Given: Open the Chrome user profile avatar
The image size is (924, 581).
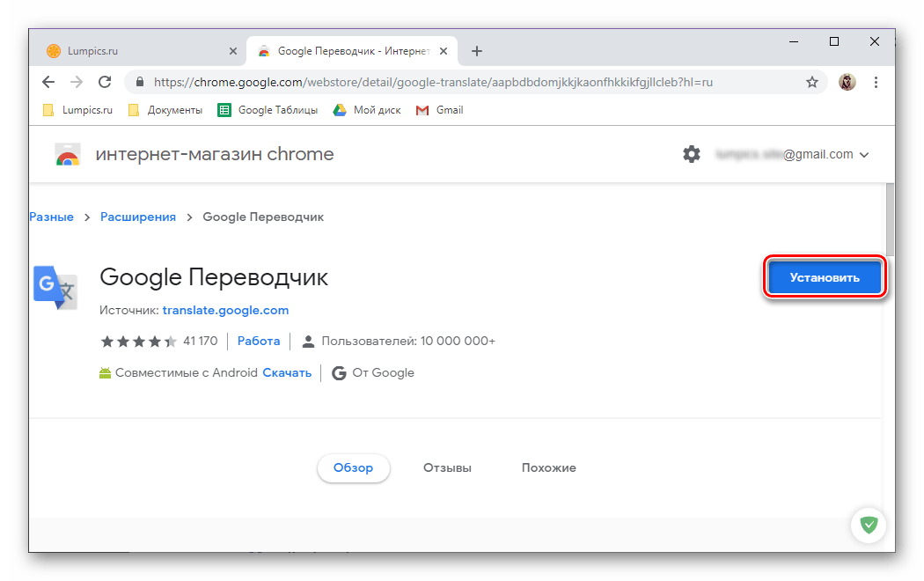Looking at the screenshot, I should (847, 83).
